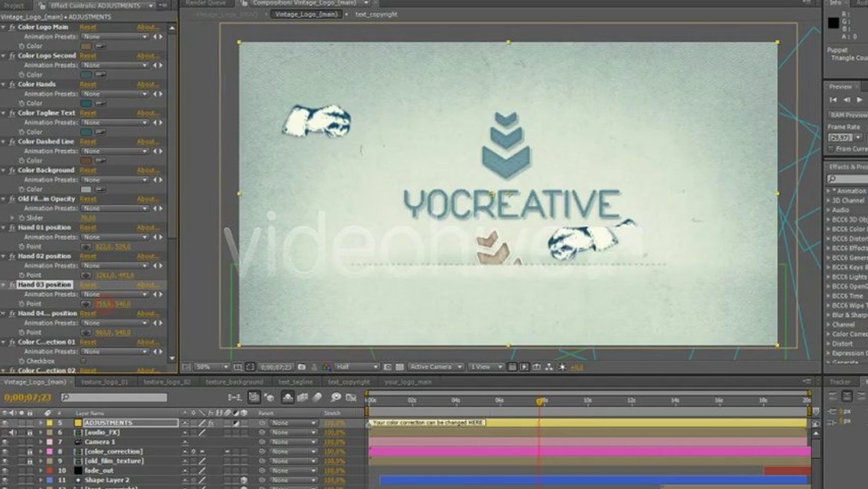Expand Slider under Old Film Opacity
The width and height of the screenshot is (868, 489).
click(12, 218)
